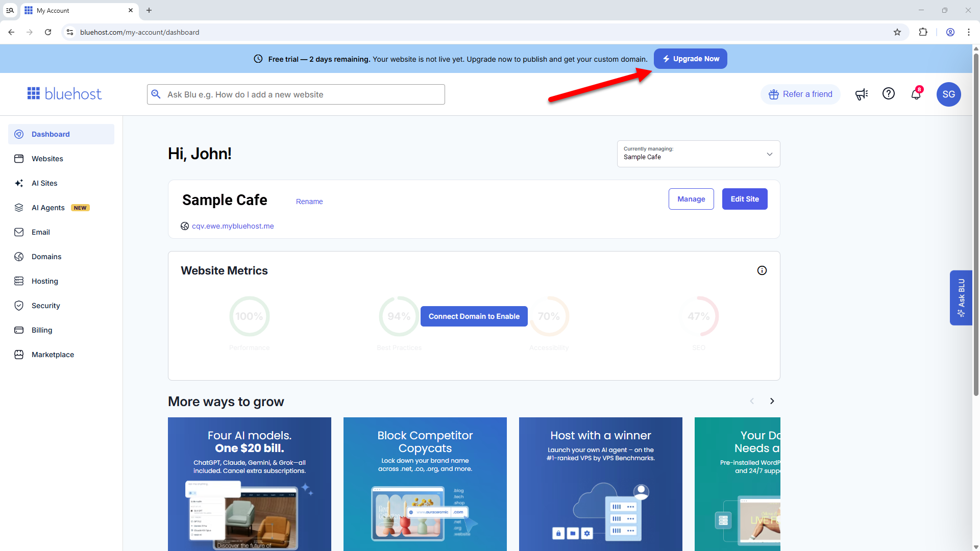Click the page vertical scrollbar

click(x=976, y=224)
